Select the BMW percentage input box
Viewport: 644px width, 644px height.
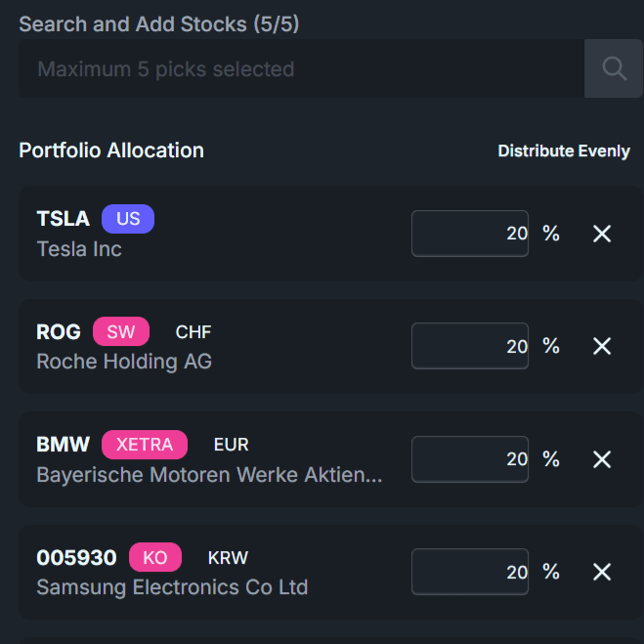tap(470, 459)
